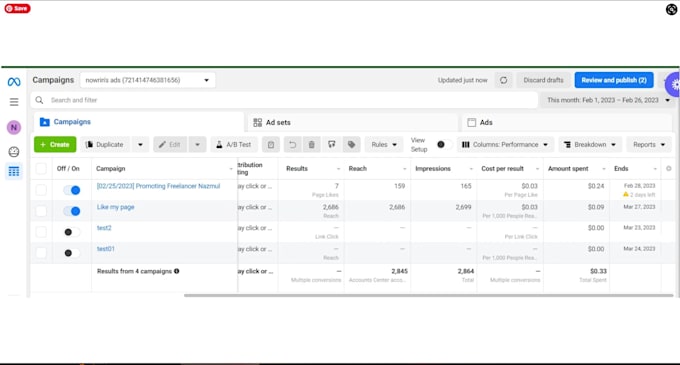Expand the Duplicate options arrow
This screenshot has width=680, height=365.
140,145
